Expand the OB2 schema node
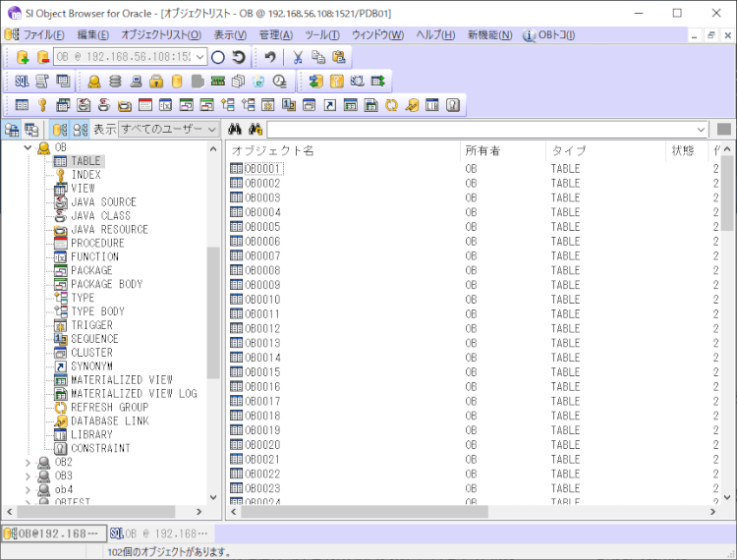Viewport: 737px width, 560px height. tap(28, 462)
